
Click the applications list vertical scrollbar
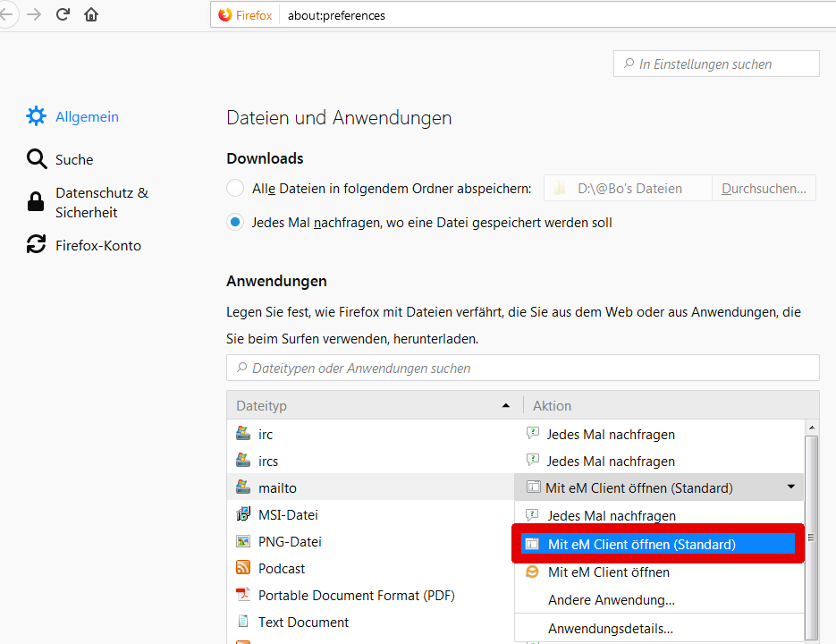[x=811, y=537]
